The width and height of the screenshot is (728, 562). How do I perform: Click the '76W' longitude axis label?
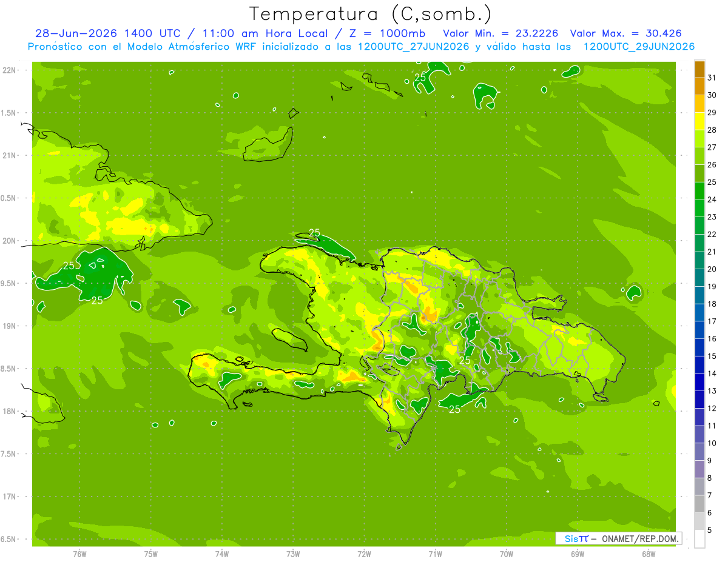(79, 555)
